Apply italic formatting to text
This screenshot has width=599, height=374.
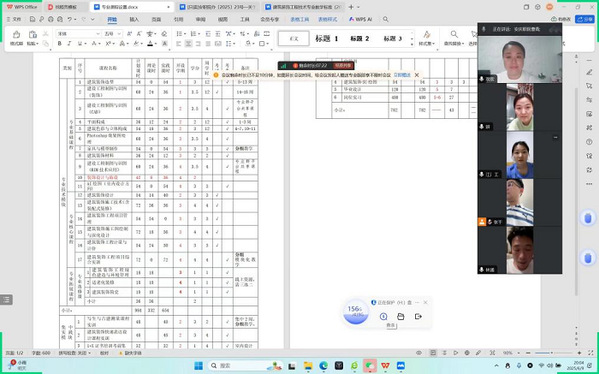(x=70, y=44)
